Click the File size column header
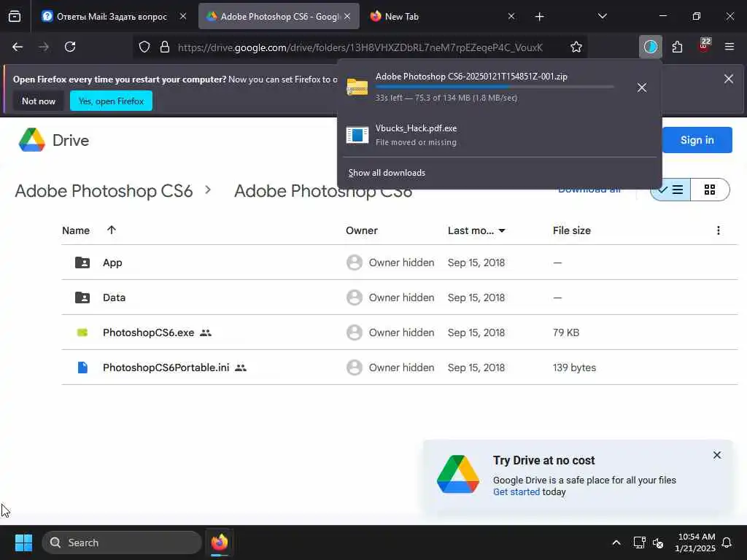747x560 pixels. [x=572, y=230]
